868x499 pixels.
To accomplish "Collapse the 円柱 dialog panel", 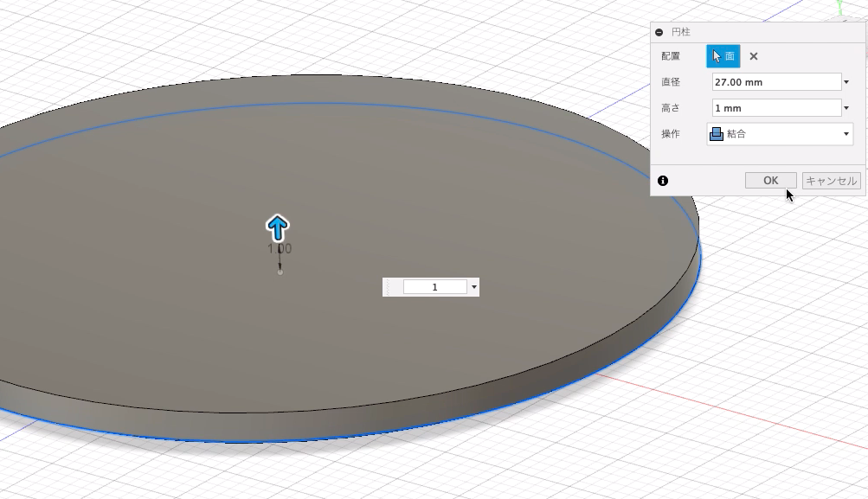I will 659,32.
